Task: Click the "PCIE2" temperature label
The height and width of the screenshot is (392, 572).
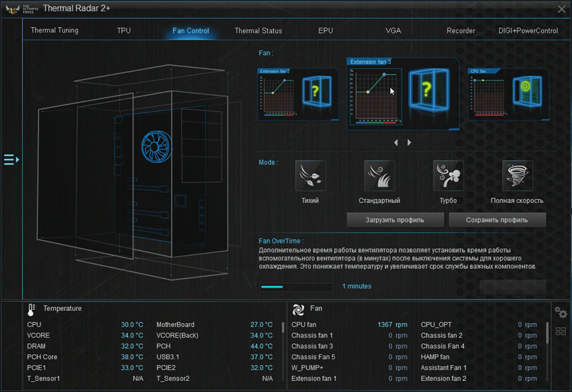Action: pos(166,368)
